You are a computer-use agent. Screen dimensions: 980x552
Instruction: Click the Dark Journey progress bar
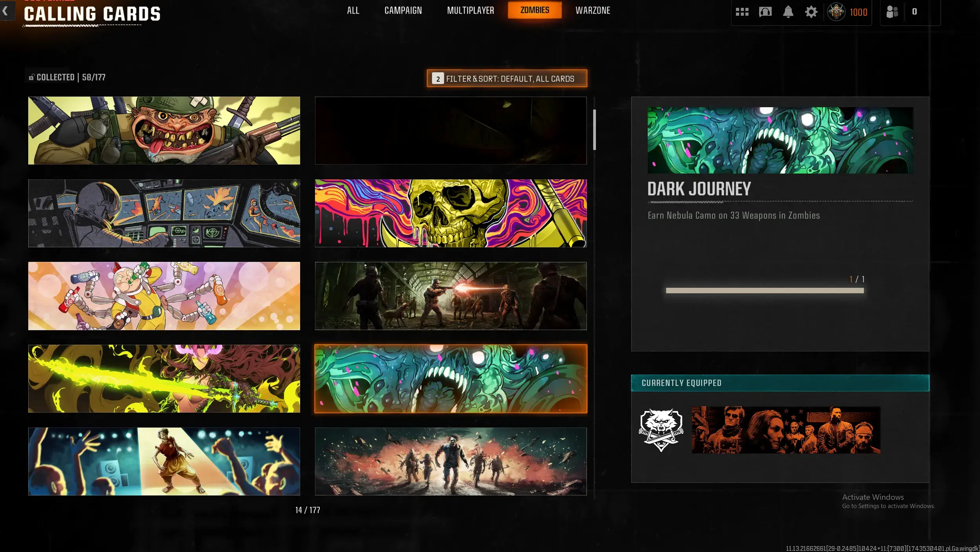point(765,291)
